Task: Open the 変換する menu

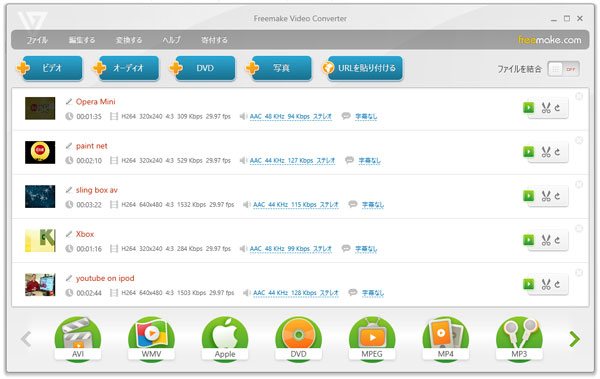Action: coord(129,40)
